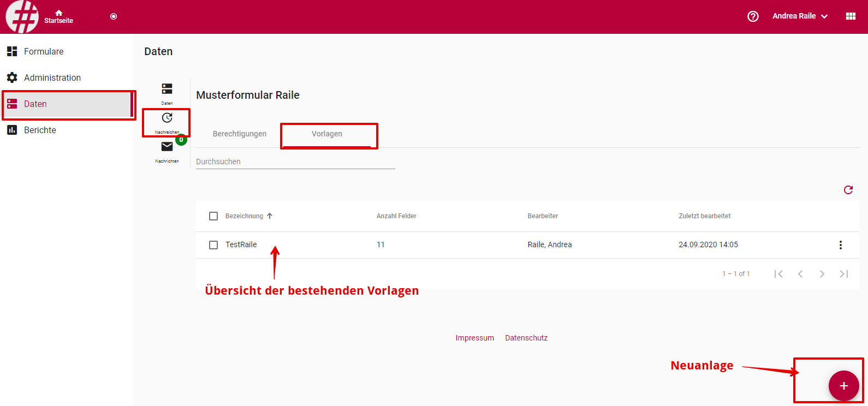Open Administration in the sidebar
The image size is (868, 406).
[67, 77]
